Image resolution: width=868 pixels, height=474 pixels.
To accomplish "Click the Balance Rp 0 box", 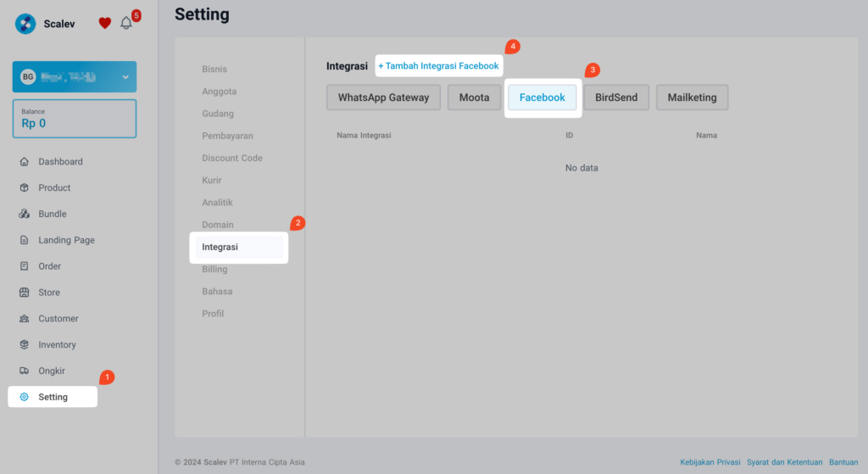I will (75, 119).
